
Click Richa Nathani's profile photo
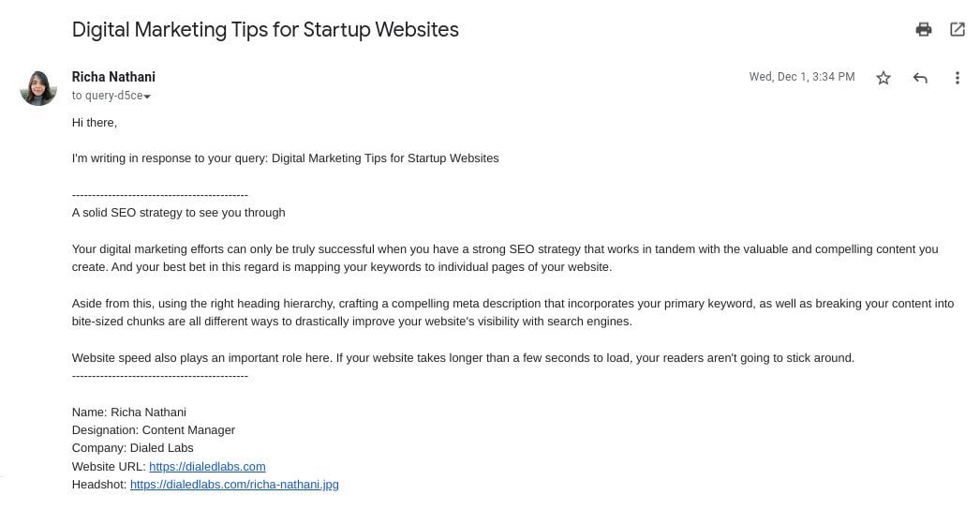point(38,87)
